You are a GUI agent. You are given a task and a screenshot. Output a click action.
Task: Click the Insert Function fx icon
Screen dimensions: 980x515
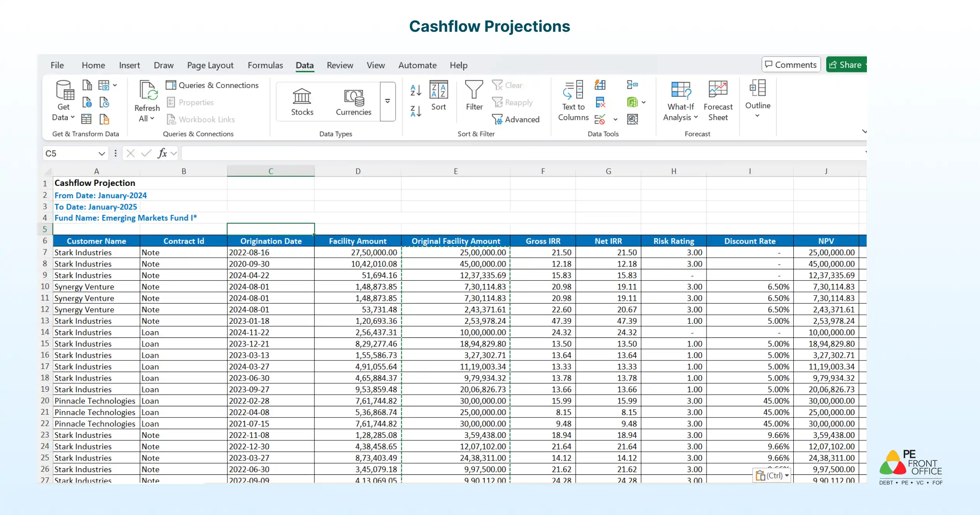tap(162, 153)
